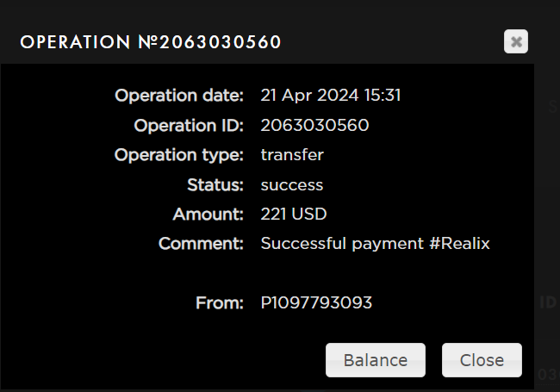Click the dialog title OPERATION №2063030560
This screenshot has width=560, height=392.
coord(151,42)
